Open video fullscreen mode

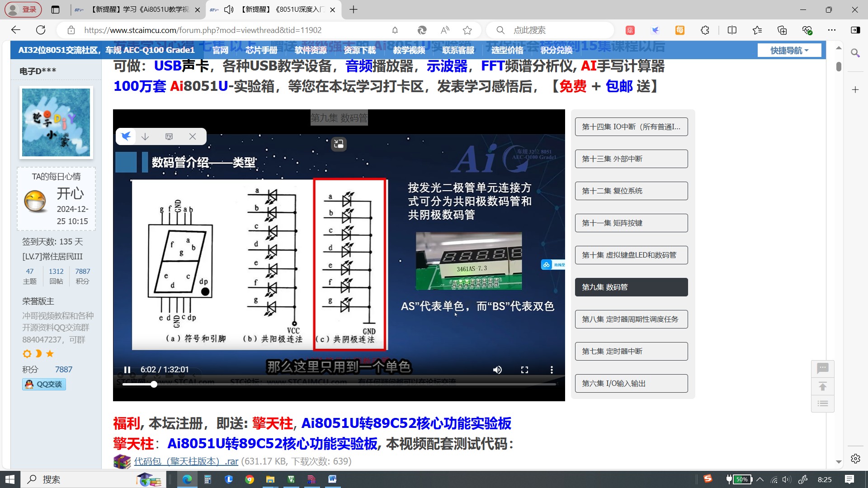pos(524,370)
